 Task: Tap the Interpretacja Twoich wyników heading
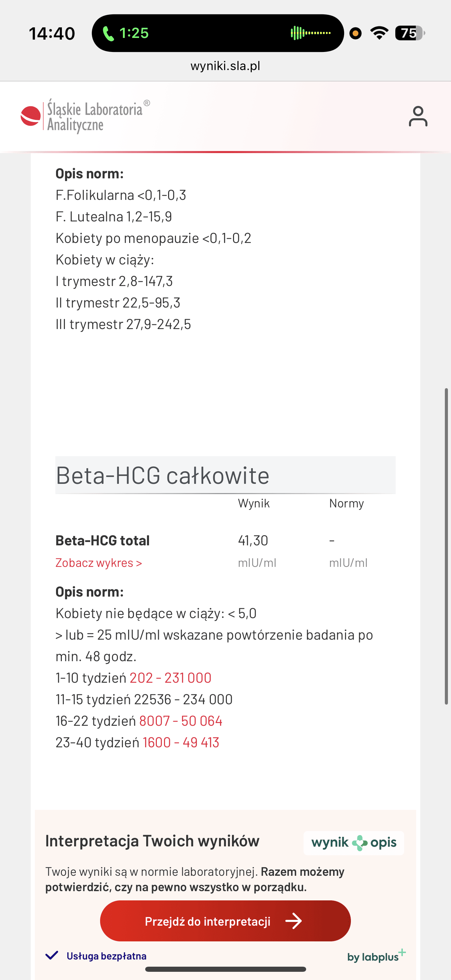click(x=152, y=841)
